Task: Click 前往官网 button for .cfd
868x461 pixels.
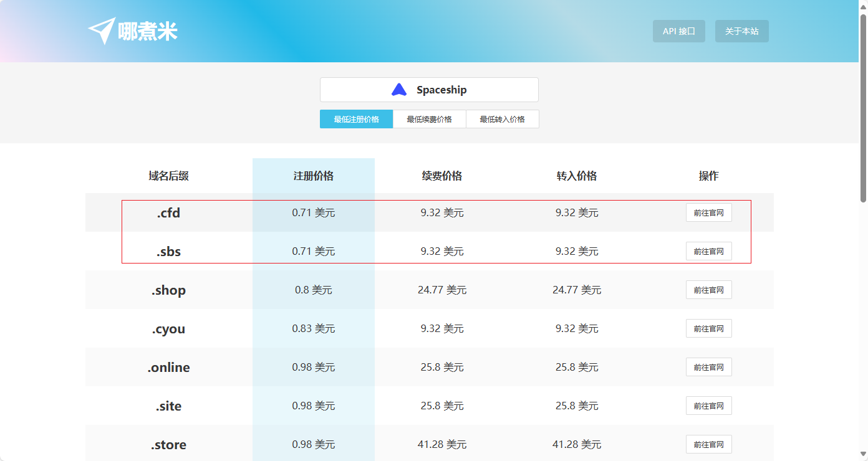Action: [x=709, y=212]
